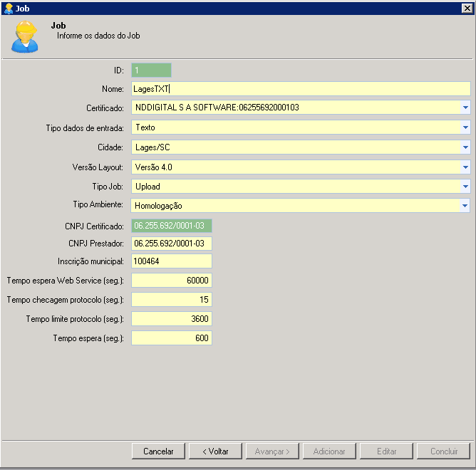Open the Tipo dados de entrada dropdown
The height and width of the screenshot is (470, 476).
click(x=465, y=128)
